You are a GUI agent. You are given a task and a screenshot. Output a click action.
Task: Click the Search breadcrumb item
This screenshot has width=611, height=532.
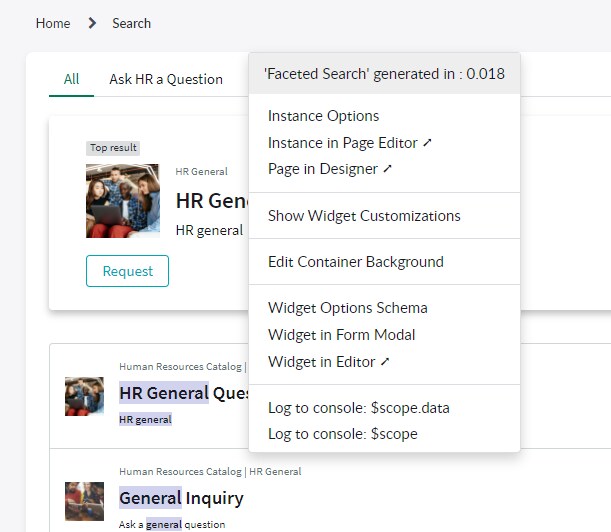132,23
